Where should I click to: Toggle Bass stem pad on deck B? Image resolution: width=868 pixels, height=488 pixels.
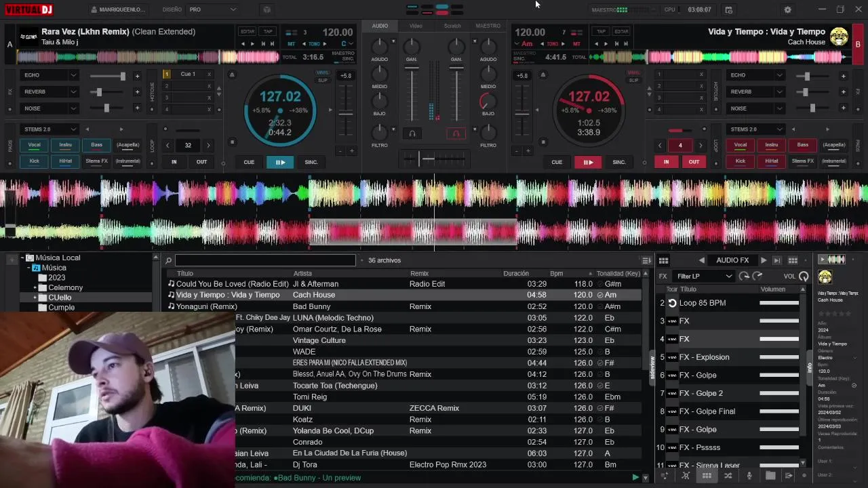803,145
